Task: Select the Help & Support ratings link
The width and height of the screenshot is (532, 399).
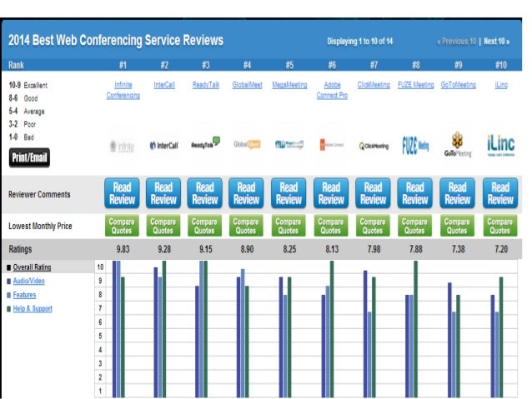Action: [x=33, y=309]
